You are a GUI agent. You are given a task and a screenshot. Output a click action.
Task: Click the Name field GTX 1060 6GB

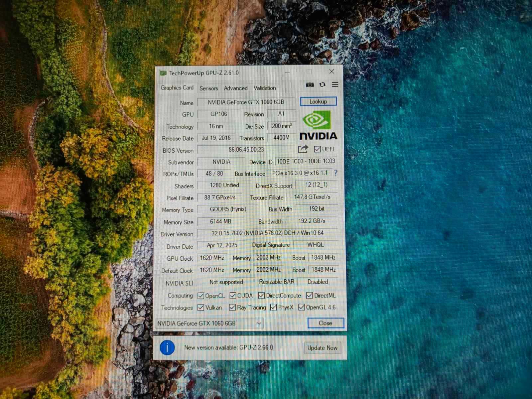pyautogui.click(x=246, y=102)
